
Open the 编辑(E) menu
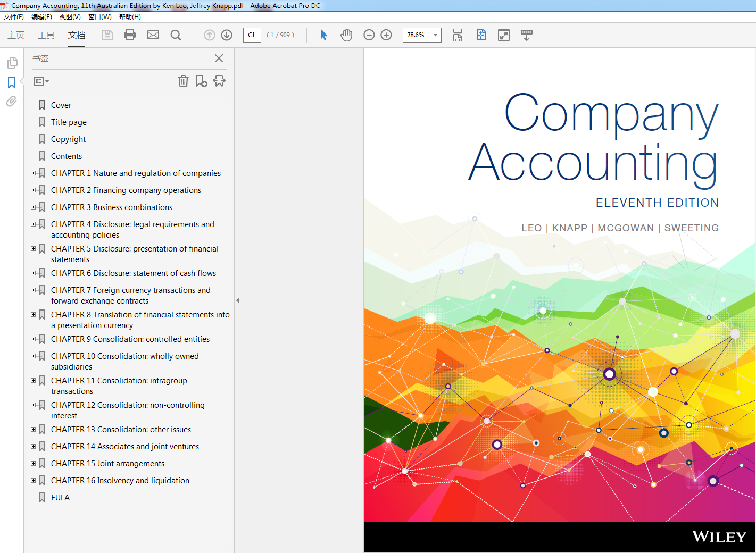pyautogui.click(x=41, y=17)
